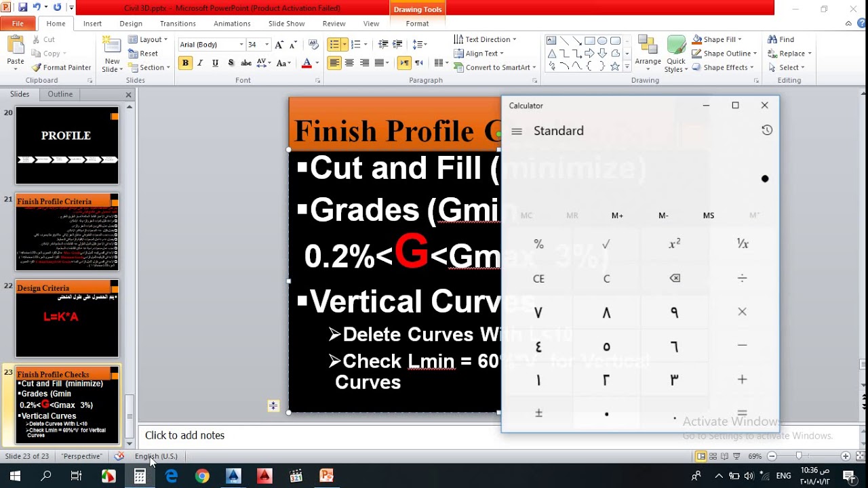This screenshot has width=868, height=488.
Task: Toggle Bold formatting in Font group
Action: (185, 63)
